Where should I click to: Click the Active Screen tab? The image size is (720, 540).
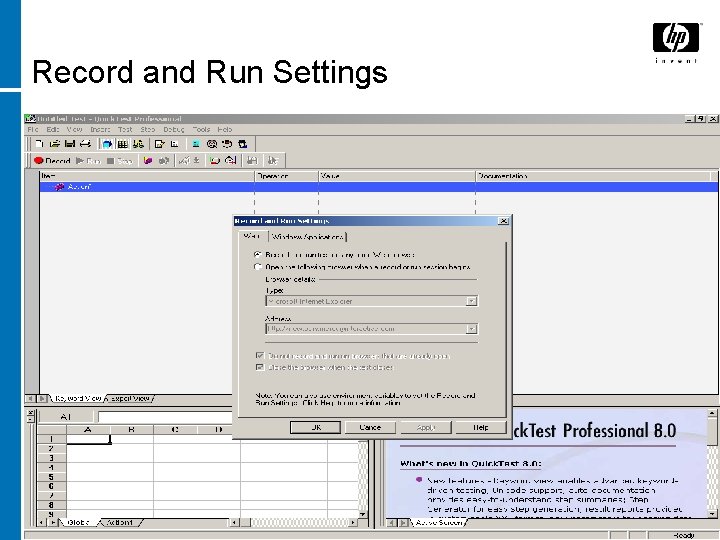pyautogui.click(x=439, y=522)
